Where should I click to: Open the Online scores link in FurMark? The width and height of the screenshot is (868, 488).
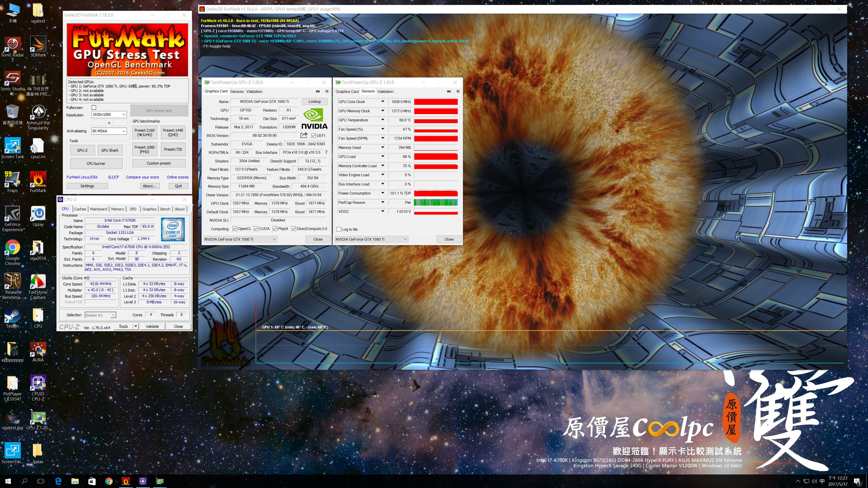point(178,177)
